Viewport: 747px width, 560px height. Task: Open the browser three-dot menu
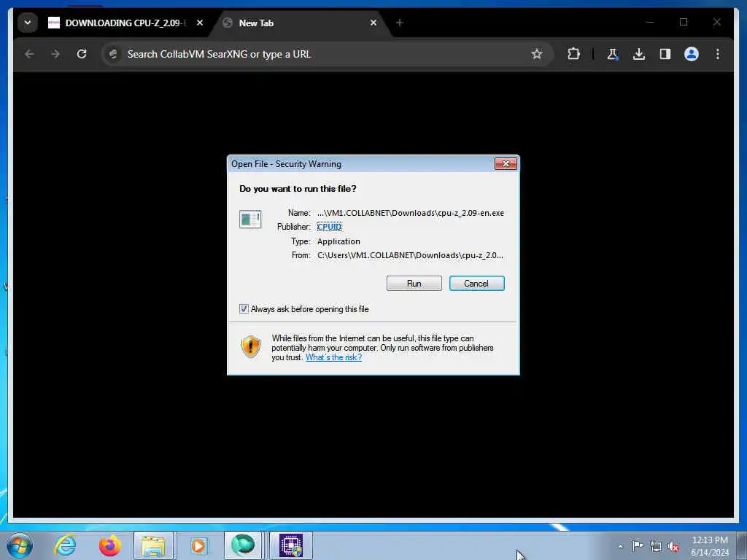(718, 54)
